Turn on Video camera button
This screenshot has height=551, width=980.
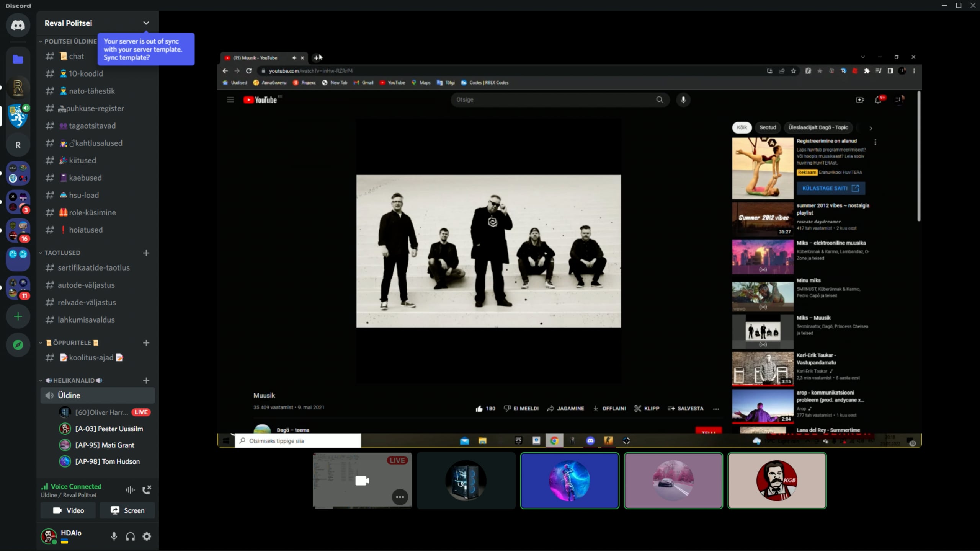pyautogui.click(x=68, y=510)
